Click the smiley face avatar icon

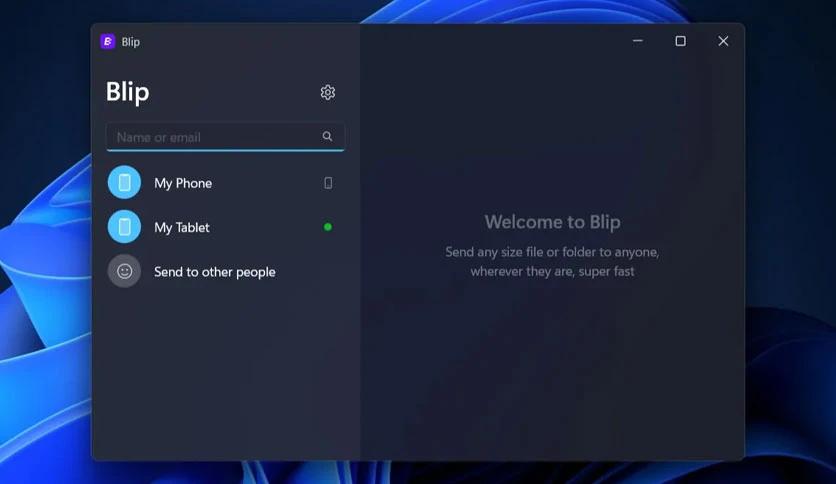pos(124,271)
